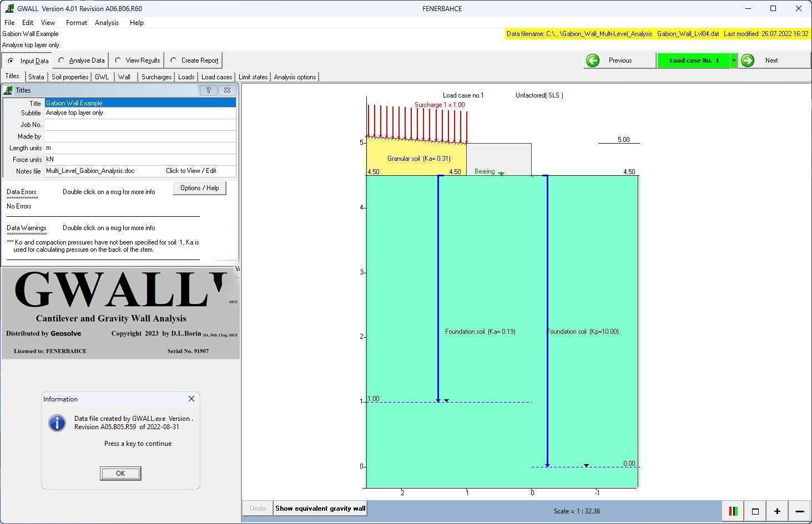Open the Options / Help button in Titles panel
The image size is (812, 524).
(x=199, y=188)
